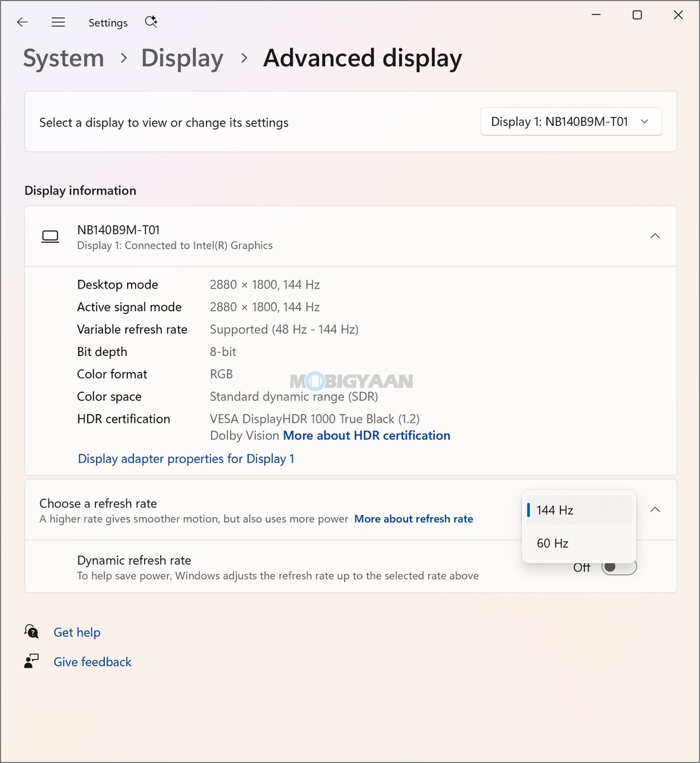Collapse the Choose a refresh rate section
Viewport: 700px width, 763px height.
[x=655, y=510]
